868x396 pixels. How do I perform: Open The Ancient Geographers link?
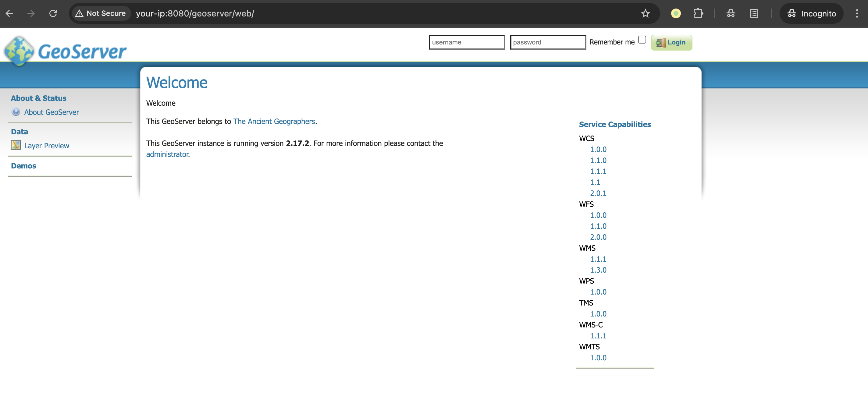coord(274,121)
